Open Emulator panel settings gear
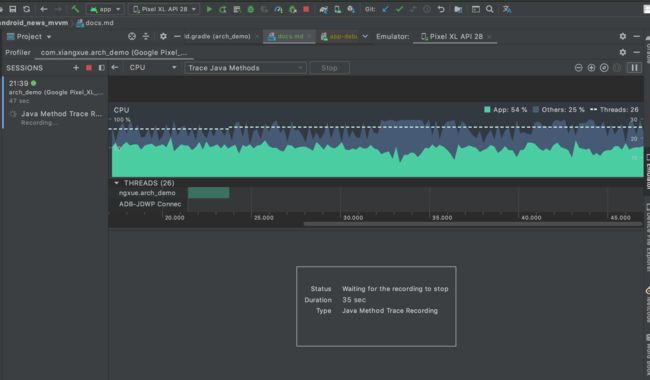Viewport: 650px width, 380px height. (623, 36)
